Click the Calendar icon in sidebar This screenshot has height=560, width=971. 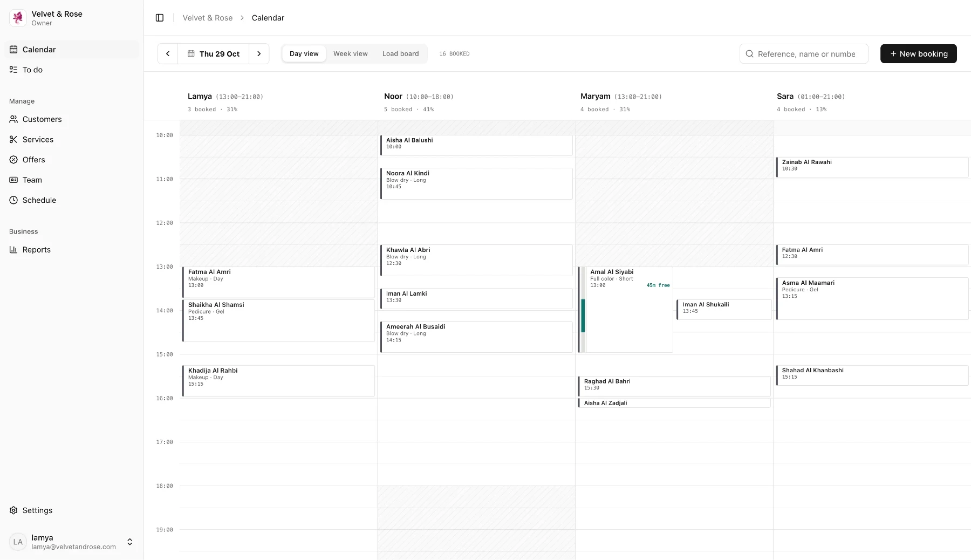[13, 50]
